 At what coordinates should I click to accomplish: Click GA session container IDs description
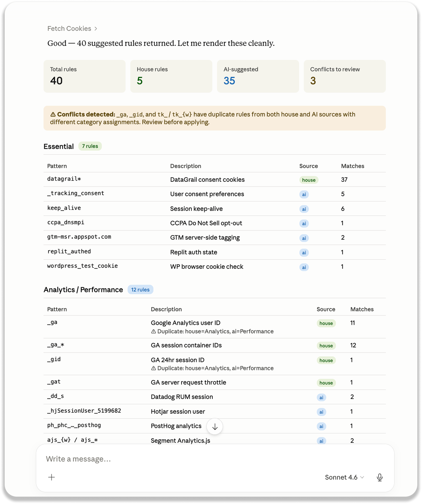pos(186,345)
